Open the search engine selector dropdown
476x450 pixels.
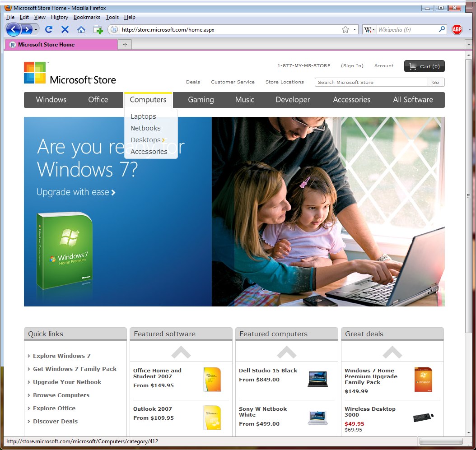[369, 29]
